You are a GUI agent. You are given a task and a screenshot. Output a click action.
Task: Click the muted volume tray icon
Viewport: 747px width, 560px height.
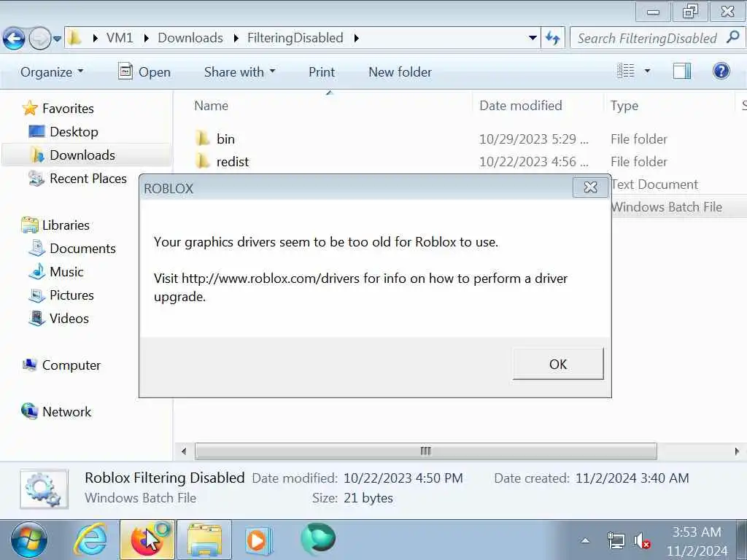point(642,541)
